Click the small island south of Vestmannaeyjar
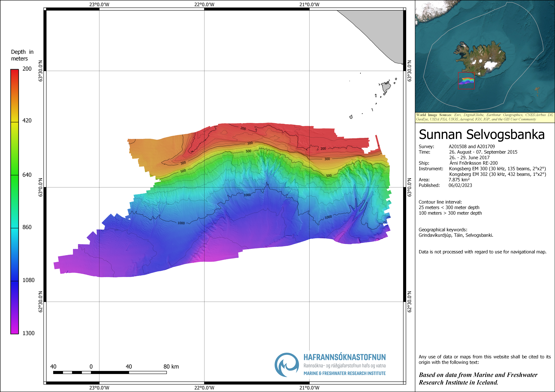 coord(351,117)
